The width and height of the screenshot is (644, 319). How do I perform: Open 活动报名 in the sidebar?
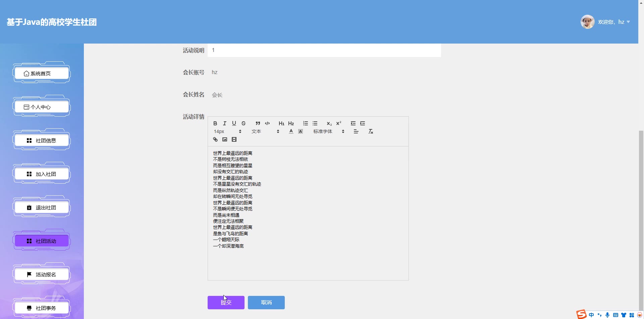click(x=42, y=274)
